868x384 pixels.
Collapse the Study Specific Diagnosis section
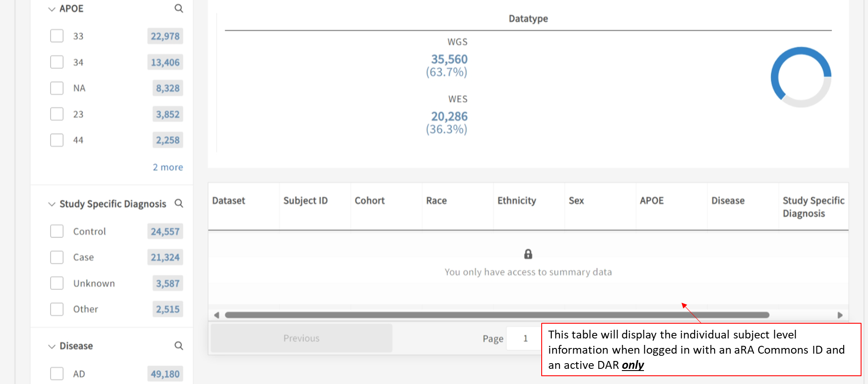(52, 204)
